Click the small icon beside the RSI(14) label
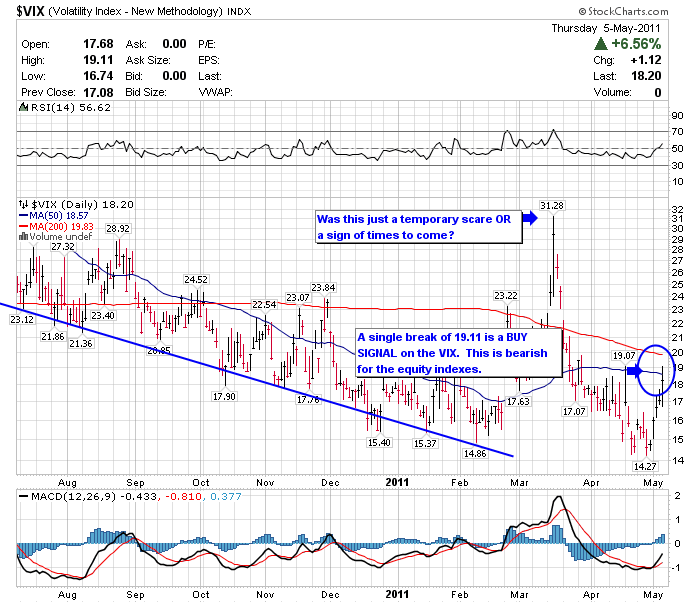This screenshot has width=700, height=603. coord(23,108)
